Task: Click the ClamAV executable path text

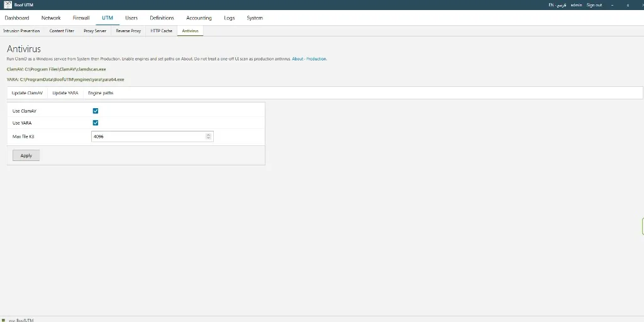Action: 56,69
